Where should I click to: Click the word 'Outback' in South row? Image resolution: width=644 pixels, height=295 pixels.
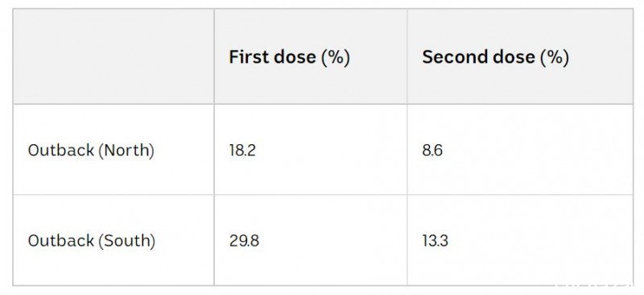coord(61,241)
